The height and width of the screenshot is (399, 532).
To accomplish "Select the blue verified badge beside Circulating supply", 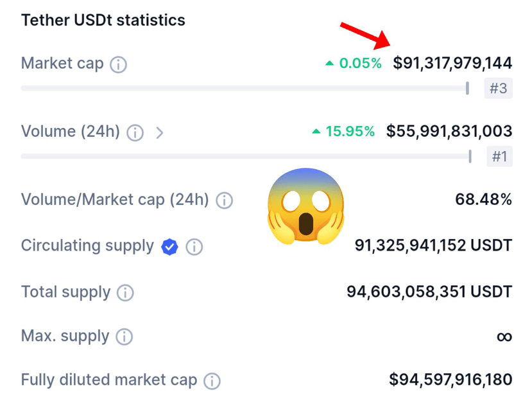I will pos(169,247).
